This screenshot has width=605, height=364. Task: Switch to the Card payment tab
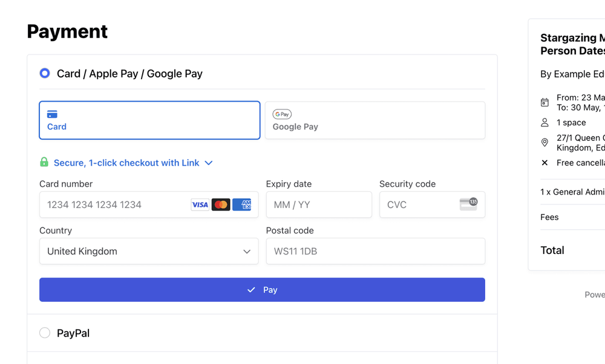[x=149, y=120]
